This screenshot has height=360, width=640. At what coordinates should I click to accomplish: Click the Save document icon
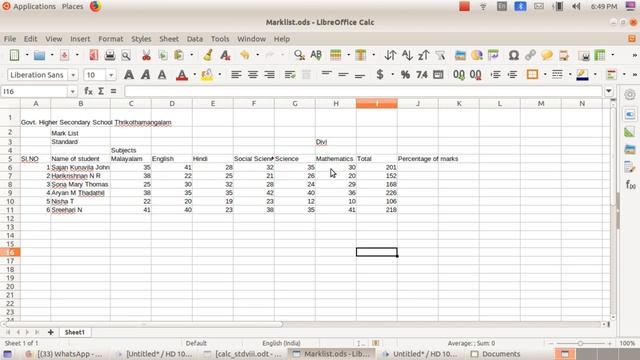pyautogui.click(x=64, y=55)
